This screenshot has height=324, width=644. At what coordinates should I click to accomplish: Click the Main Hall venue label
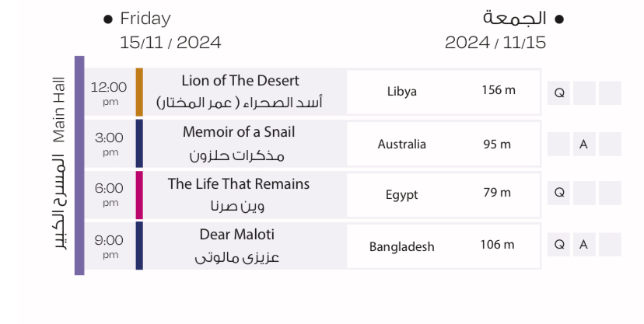tap(59, 109)
